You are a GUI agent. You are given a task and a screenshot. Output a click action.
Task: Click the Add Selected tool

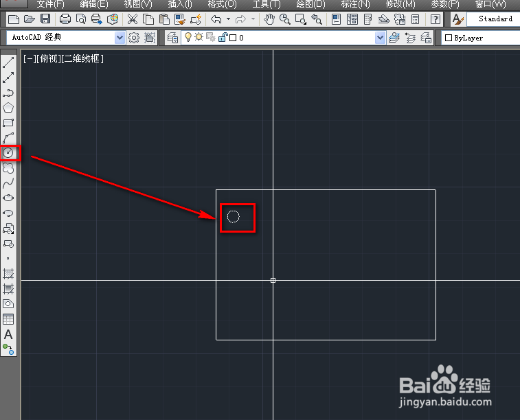[x=8, y=349]
